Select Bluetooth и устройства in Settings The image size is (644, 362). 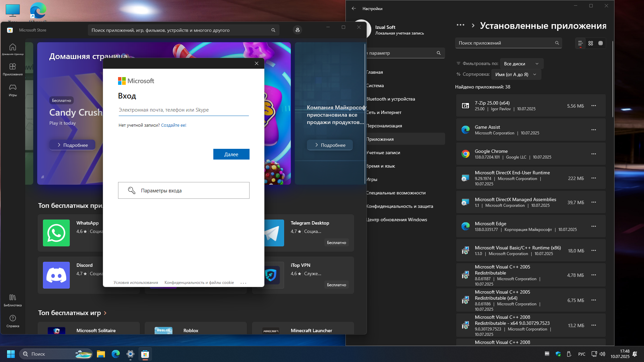(x=405, y=99)
